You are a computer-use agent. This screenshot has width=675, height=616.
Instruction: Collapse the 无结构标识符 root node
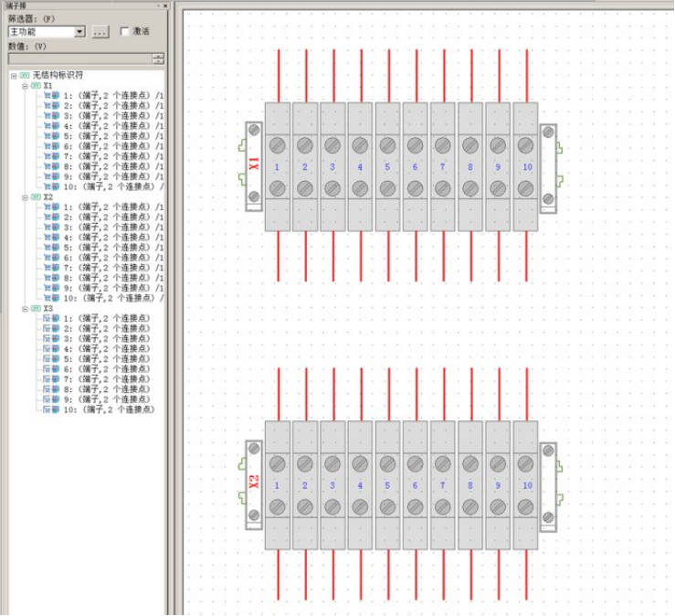[14, 76]
